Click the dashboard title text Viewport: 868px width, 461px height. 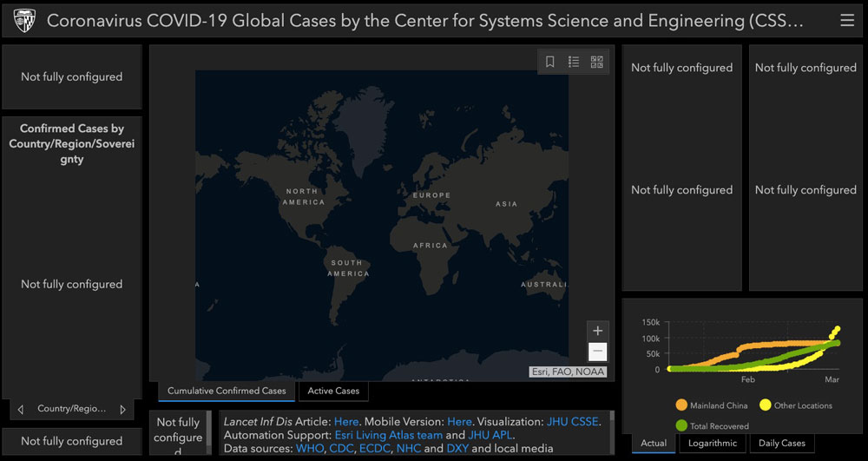click(x=425, y=21)
